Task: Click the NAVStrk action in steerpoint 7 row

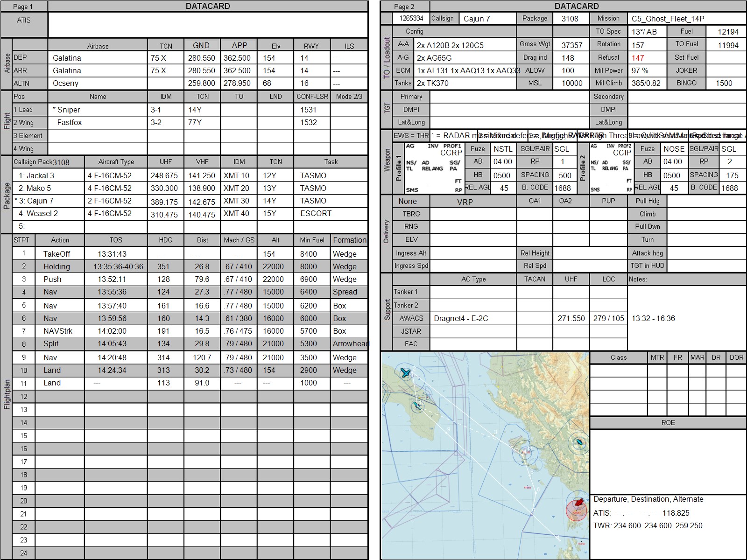Action: 58,331
